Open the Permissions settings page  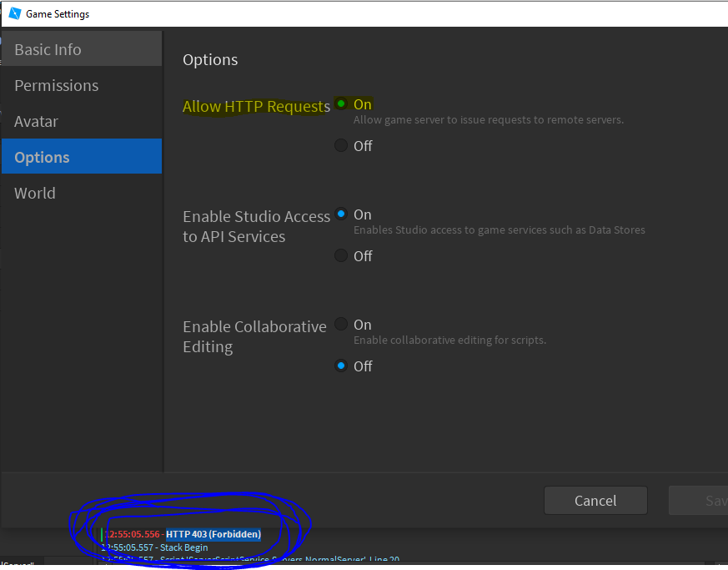coord(56,85)
